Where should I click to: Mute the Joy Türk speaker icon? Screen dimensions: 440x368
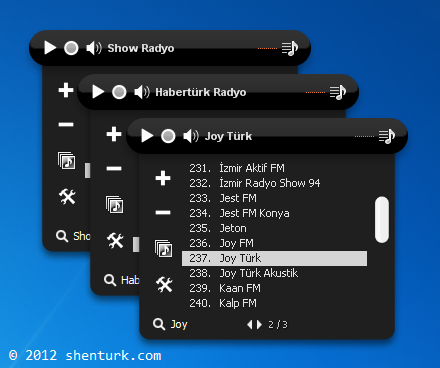coord(191,136)
